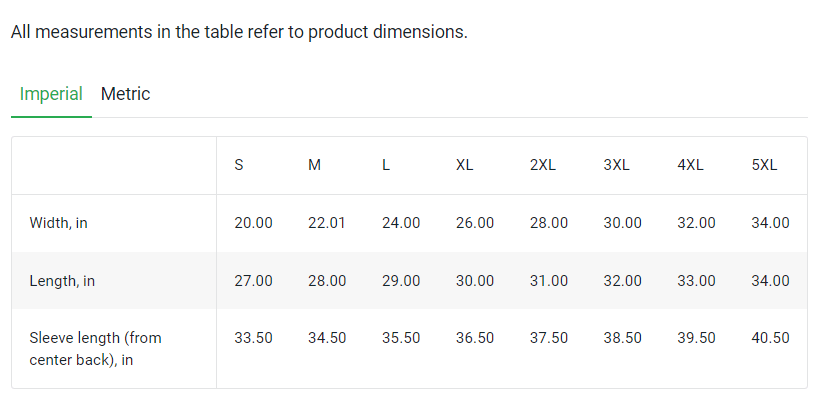This screenshot has width=817, height=402.
Task: Click the 40.50 sleeve length for 5XL
Action: pyautogui.click(x=770, y=338)
